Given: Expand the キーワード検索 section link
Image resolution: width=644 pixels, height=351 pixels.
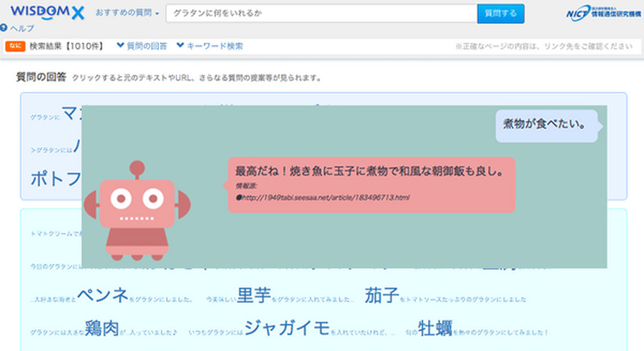Looking at the screenshot, I should tap(210, 46).
